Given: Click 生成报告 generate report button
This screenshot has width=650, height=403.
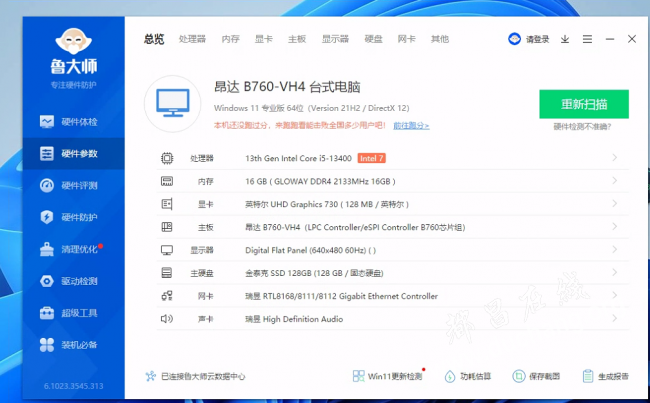Looking at the screenshot, I should 606,376.
